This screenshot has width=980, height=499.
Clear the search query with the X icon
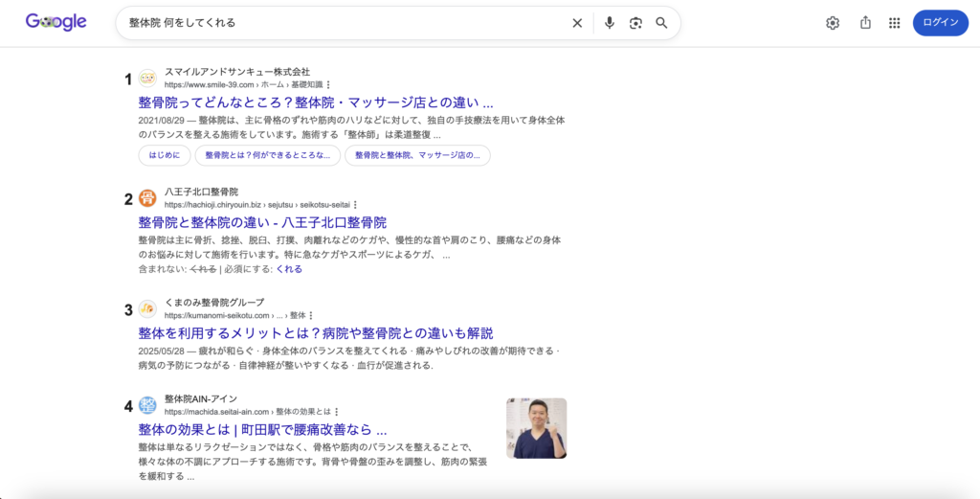tap(577, 23)
